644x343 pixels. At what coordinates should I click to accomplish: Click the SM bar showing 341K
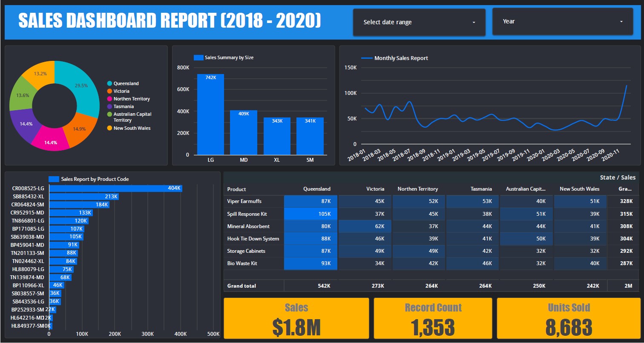tap(310, 136)
